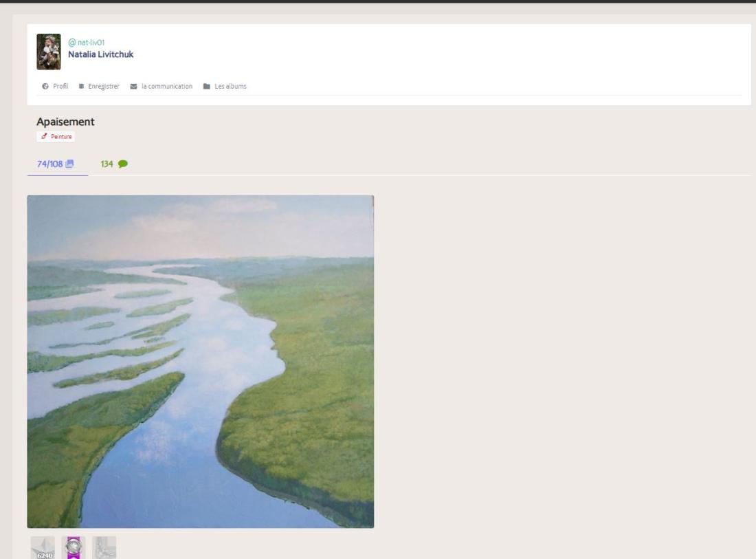Click the red paintbrush icon in Peinture tag
The height and width of the screenshot is (559, 756).
pyautogui.click(x=45, y=137)
